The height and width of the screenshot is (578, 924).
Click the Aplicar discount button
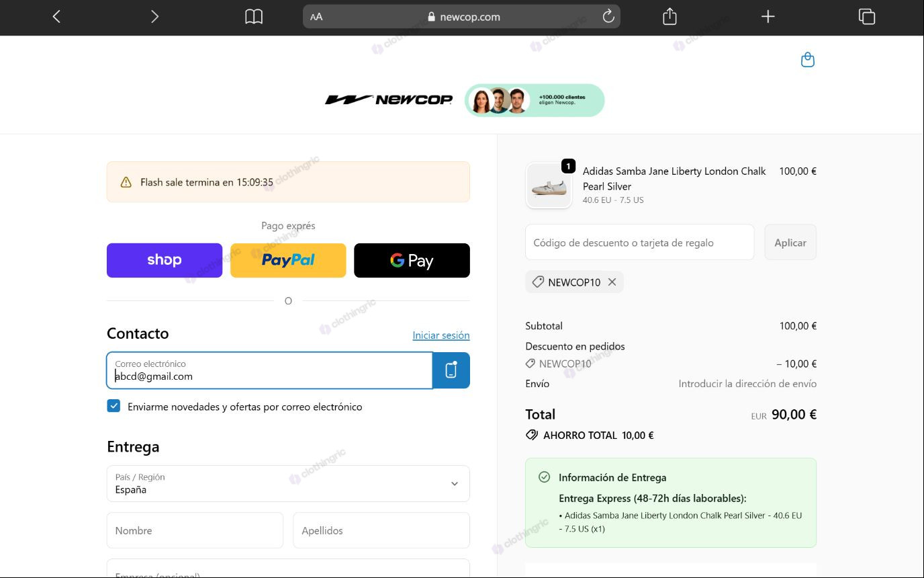point(790,243)
